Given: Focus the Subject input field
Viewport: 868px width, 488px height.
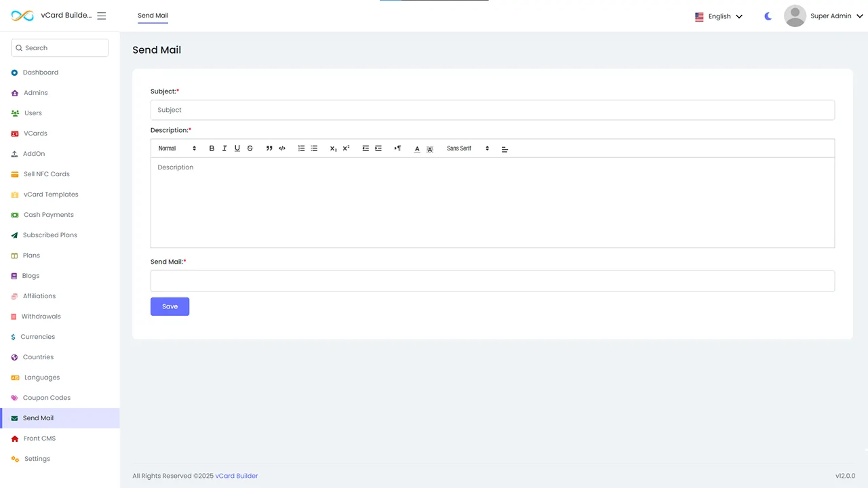Looking at the screenshot, I should [492, 110].
